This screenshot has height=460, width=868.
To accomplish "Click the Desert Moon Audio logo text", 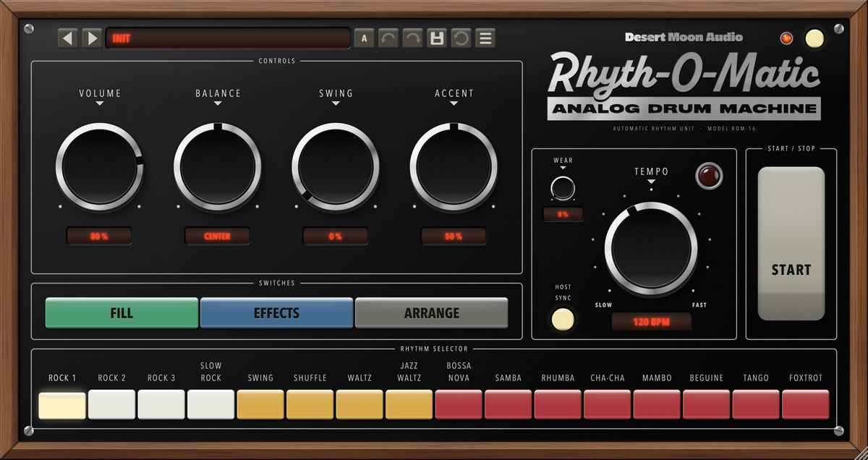I will [684, 37].
